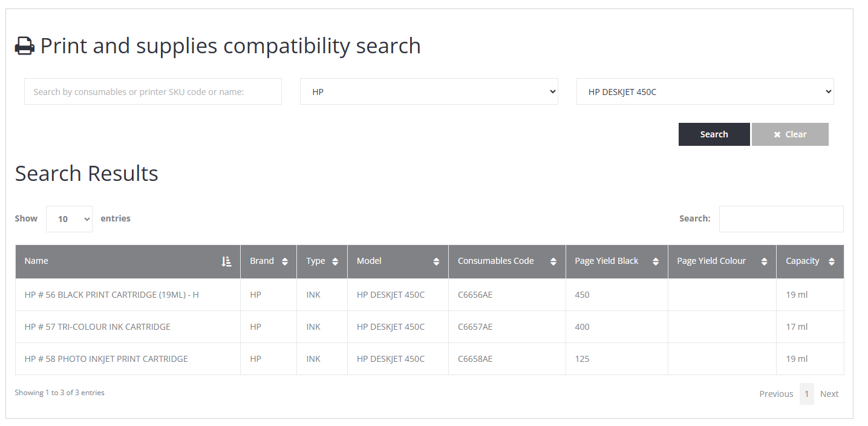
Task: Click sort arrows in Page Yield Colour header
Action: point(764,261)
